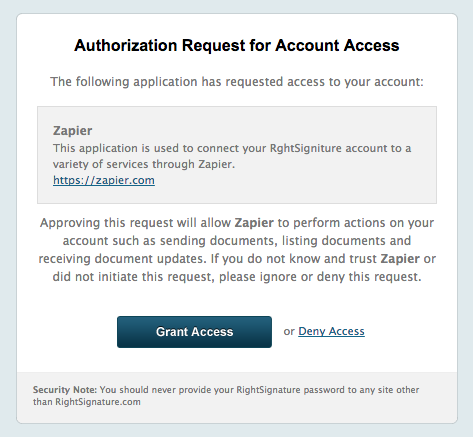Click the word 'or' before Deny Access

[289, 331]
